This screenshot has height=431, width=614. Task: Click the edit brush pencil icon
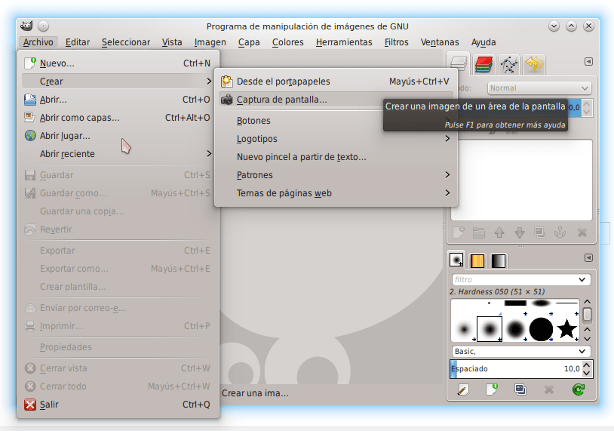pos(461,390)
